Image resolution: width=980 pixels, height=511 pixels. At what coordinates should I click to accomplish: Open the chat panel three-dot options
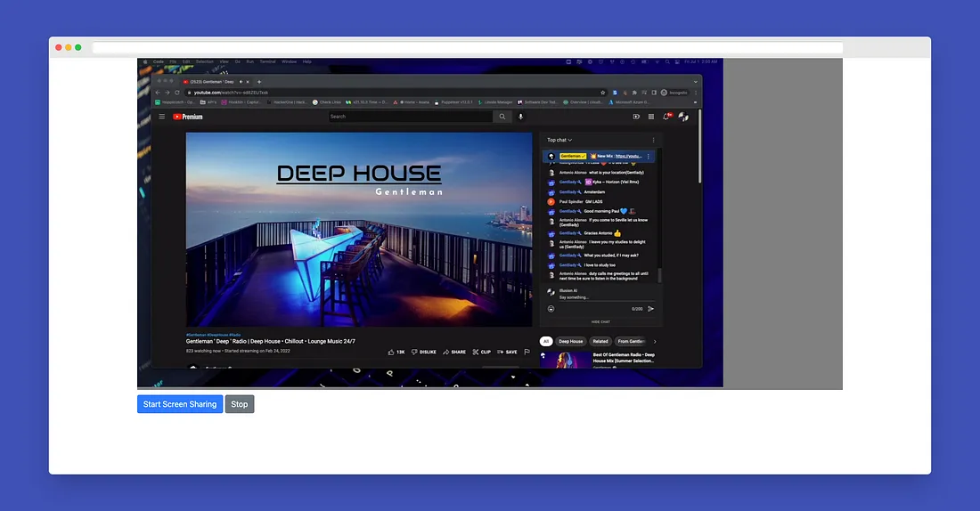[653, 140]
